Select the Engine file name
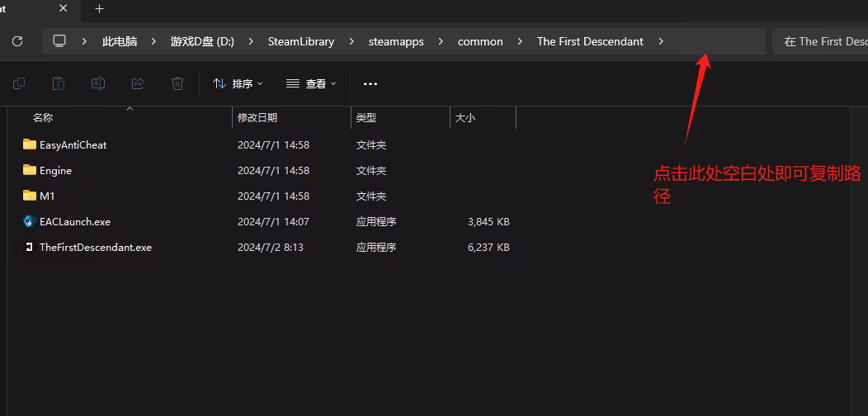 pos(55,170)
